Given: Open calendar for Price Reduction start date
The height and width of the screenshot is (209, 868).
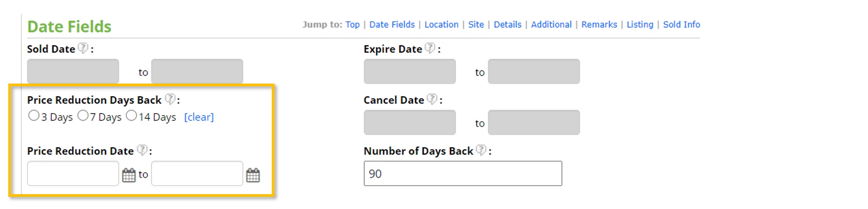Looking at the screenshot, I should (129, 175).
